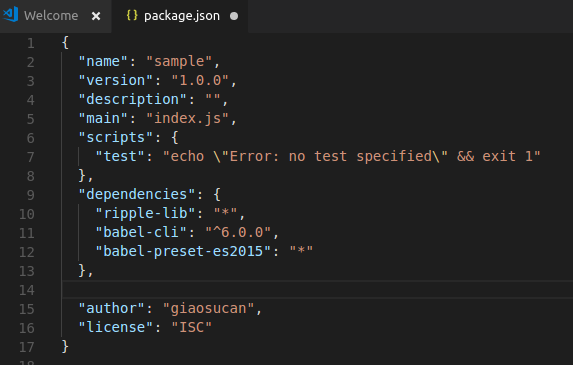573x365 pixels.
Task: Click line number 9 in the gutter
Action: pyautogui.click(x=31, y=195)
